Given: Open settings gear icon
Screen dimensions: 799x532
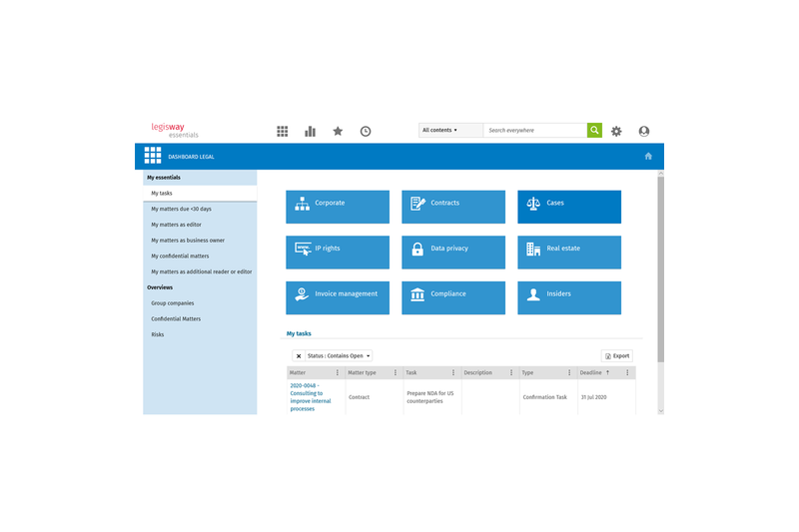Looking at the screenshot, I should pyautogui.click(x=616, y=131).
